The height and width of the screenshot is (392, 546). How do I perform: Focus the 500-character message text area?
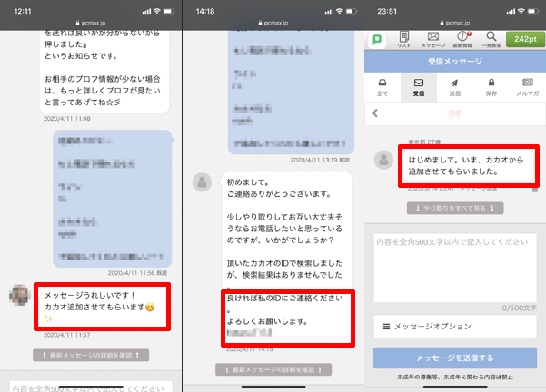(455, 268)
